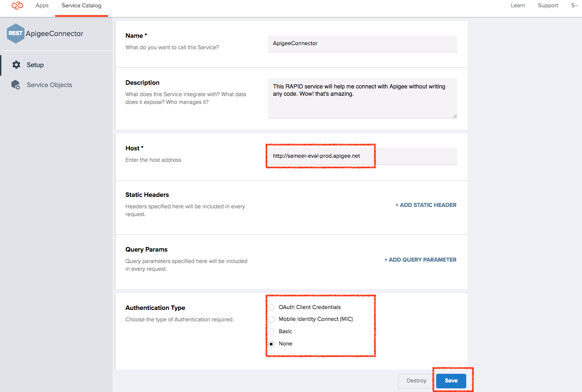582x392 pixels.
Task: Save the service configuration
Action: [x=451, y=381]
